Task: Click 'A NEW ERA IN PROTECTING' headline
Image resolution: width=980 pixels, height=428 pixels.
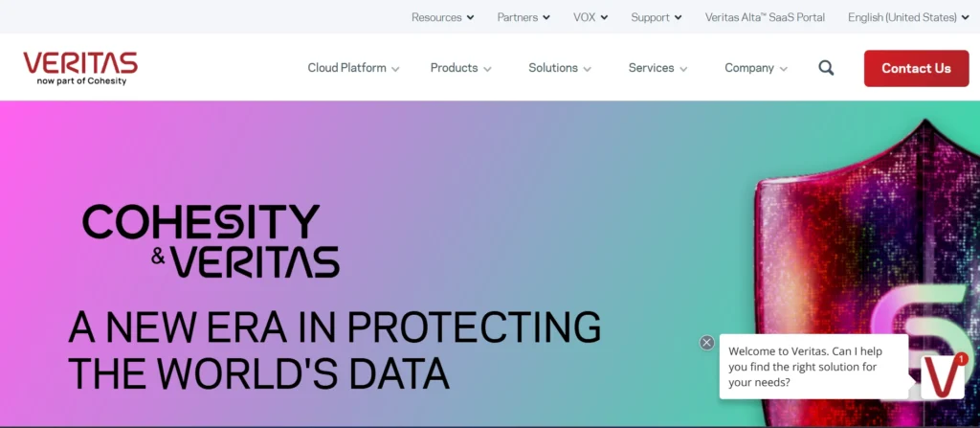Action: (334, 327)
